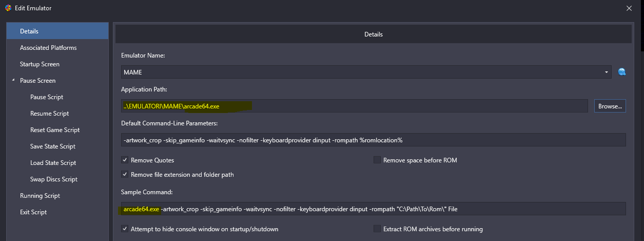The height and width of the screenshot is (241, 644).
Task: Click the globe search icon beside Emulator Name
Action: coord(622,72)
